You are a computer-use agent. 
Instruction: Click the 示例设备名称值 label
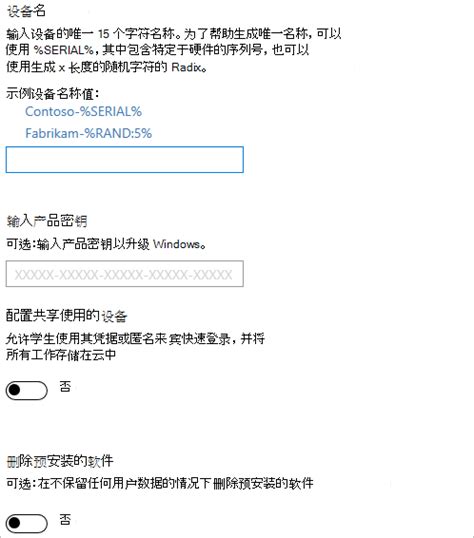pyautogui.click(x=53, y=94)
